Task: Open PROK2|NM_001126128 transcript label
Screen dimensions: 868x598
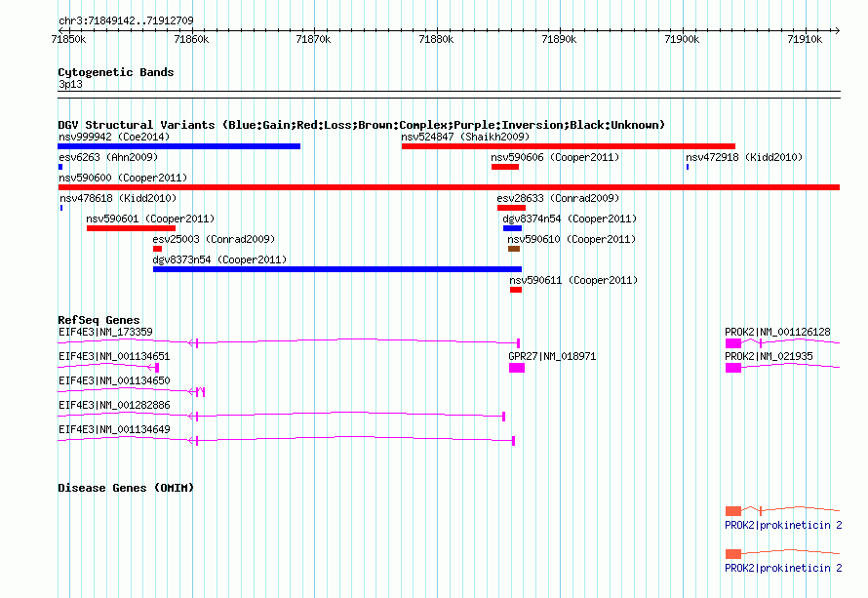Action: (x=777, y=332)
